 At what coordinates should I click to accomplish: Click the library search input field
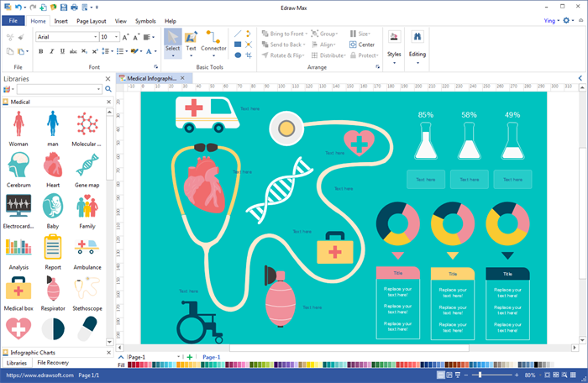click(59, 89)
